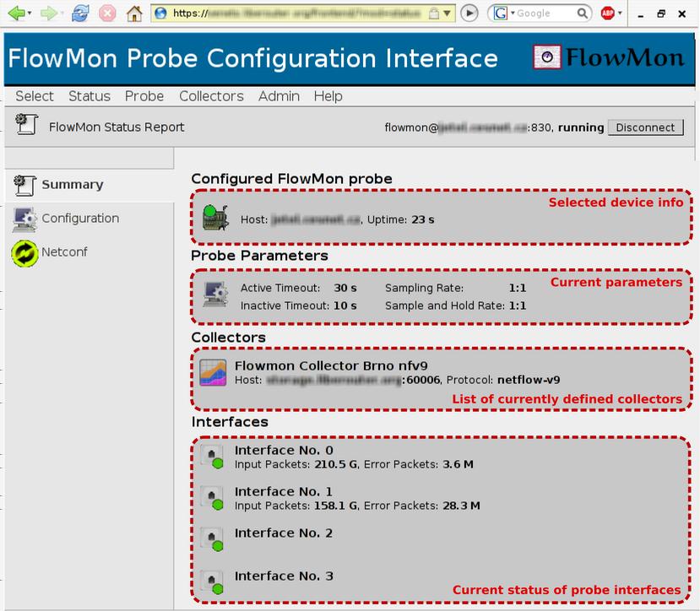
Task: Click the Active Timeout 30 s value
Action: [345, 288]
